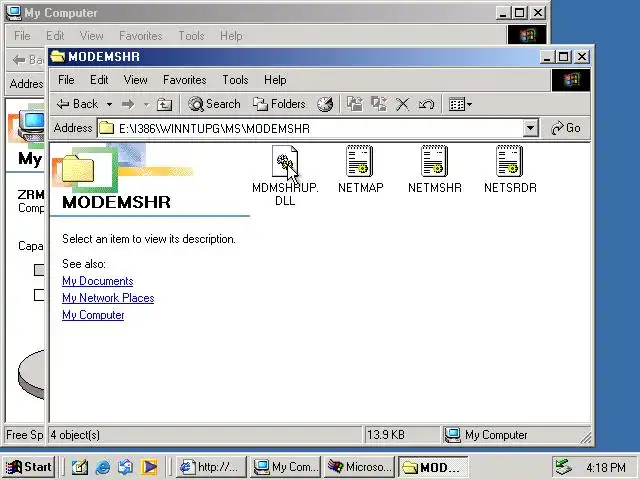Click the system tray network icon
The height and width of the screenshot is (480, 640).
[x=564, y=467]
